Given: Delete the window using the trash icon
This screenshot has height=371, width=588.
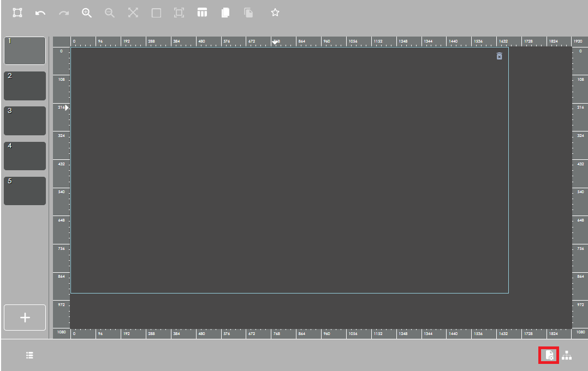Looking at the screenshot, I should pos(499,56).
